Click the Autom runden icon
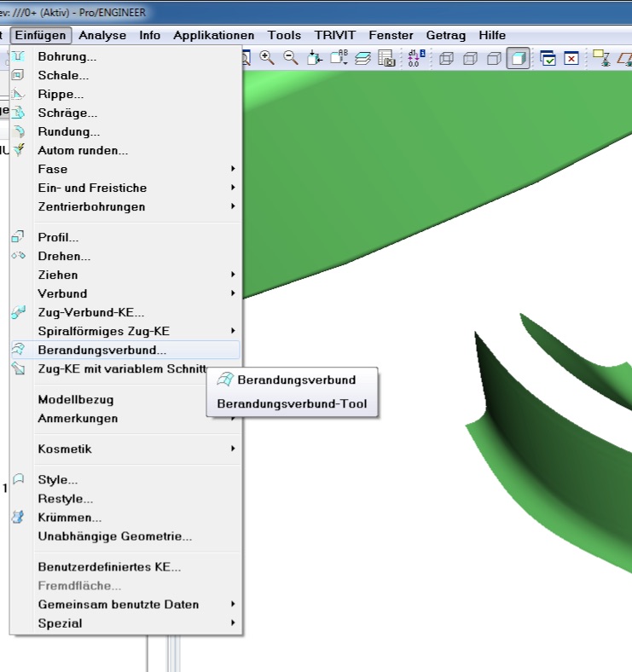Screen dimensions: 632x672 click(x=19, y=150)
